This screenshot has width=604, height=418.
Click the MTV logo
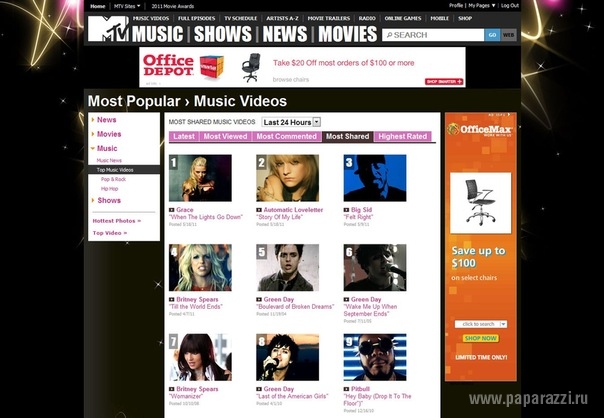pyautogui.click(x=109, y=29)
